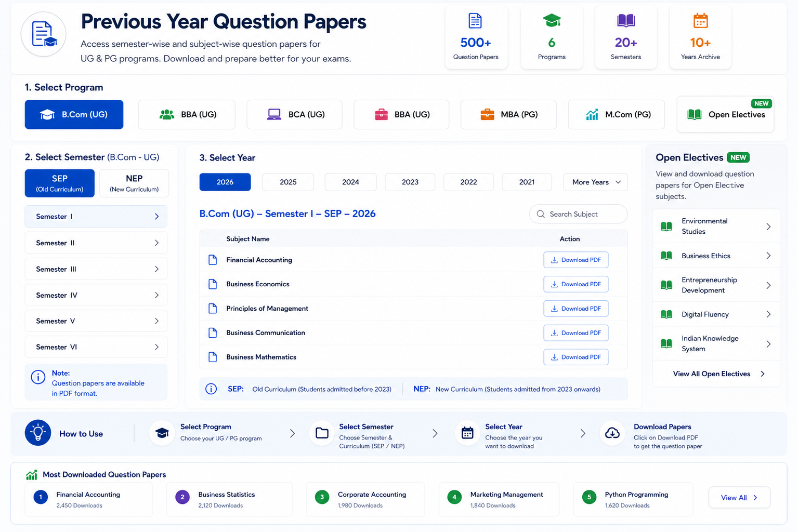Click the calendar Years Archive icon

(700, 21)
